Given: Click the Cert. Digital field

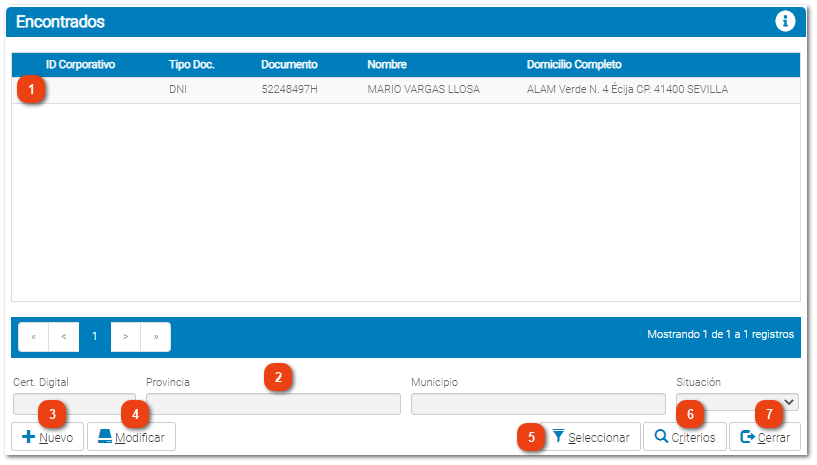Looking at the screenshot, I should (x=75, y=404).
